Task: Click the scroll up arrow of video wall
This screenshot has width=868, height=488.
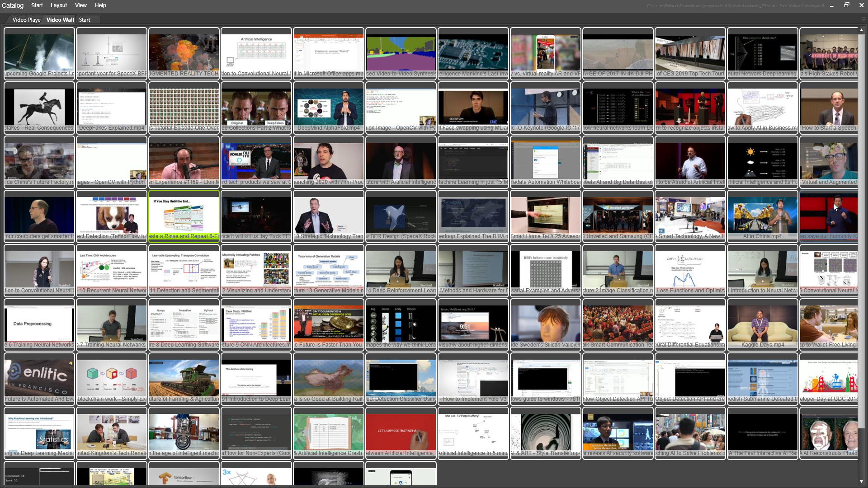Action: [x=861, y=30]
